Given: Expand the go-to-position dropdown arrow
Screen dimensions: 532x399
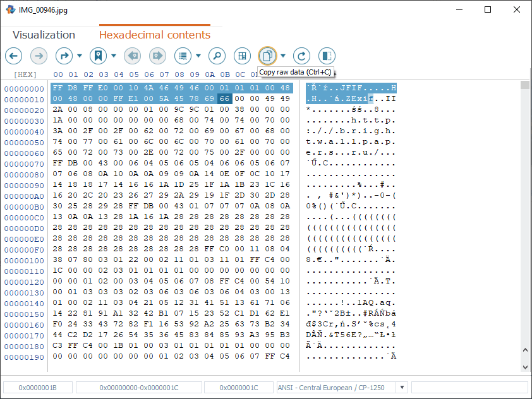Looking at the screenshot, I should tap(80, 56).
